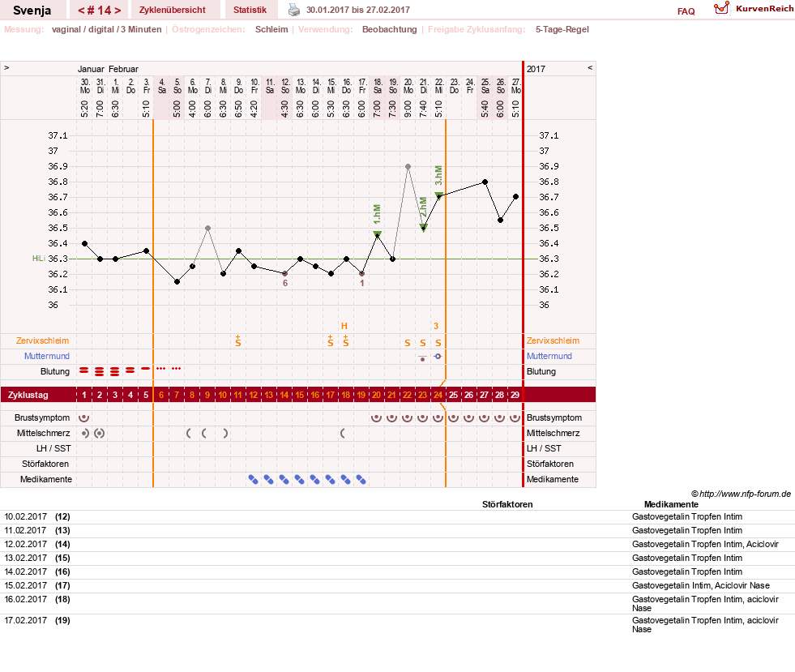Click breast symptom icon on cycle day 20
Image resolution: width=795 pixels, height=672 pixels.
[376, 418]
